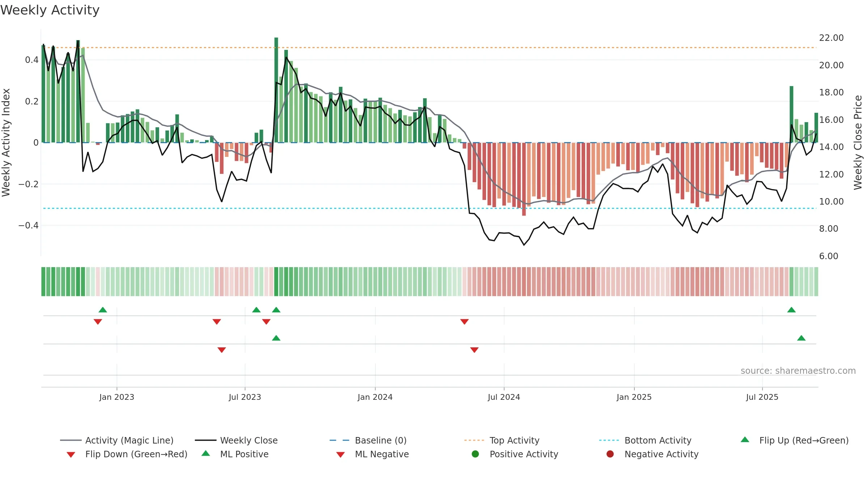Click the ML Positive legend label
Screen dimensions: 868x488
[244, 454]
